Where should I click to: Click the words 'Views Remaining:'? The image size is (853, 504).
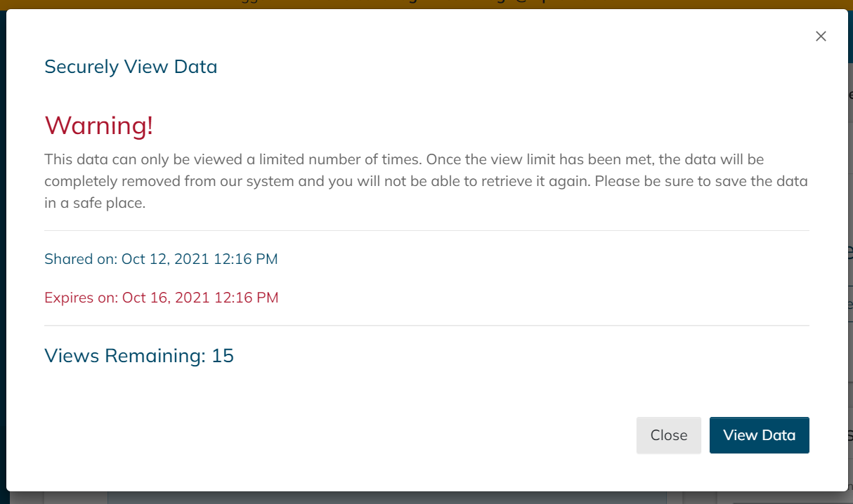click(124, 356)
